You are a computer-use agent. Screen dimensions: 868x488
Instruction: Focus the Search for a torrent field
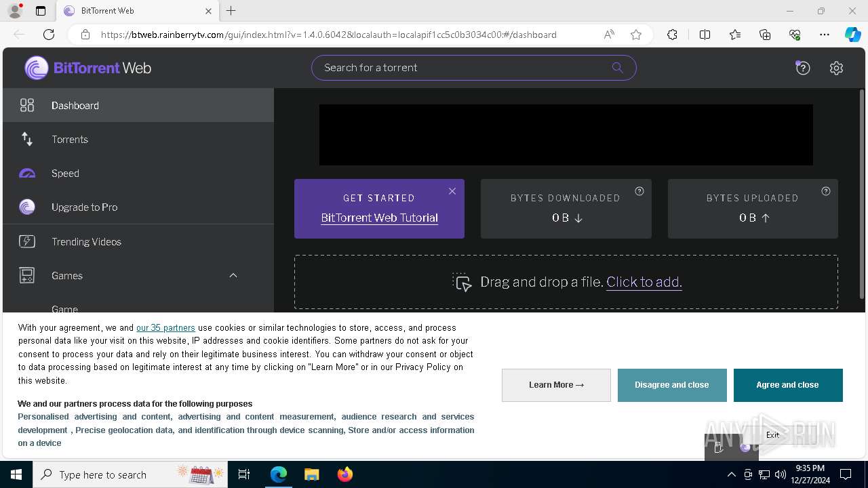click(473, 68)
